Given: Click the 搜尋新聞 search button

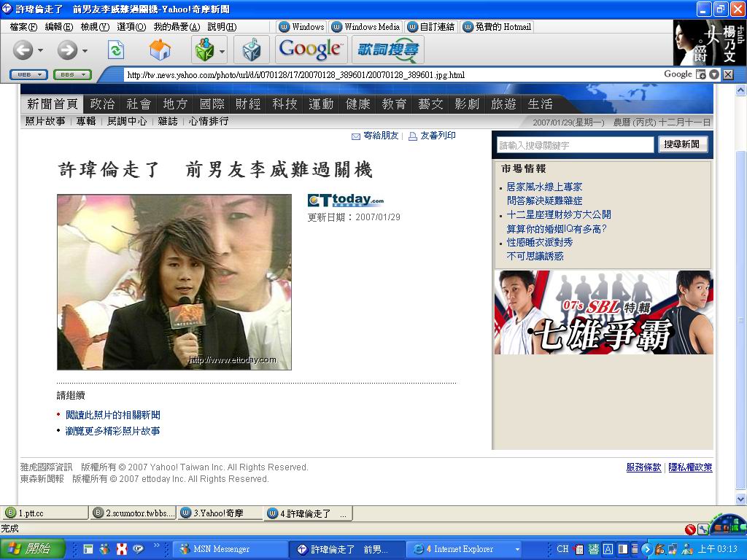Looking at the screenshot, I should point(682,144).
